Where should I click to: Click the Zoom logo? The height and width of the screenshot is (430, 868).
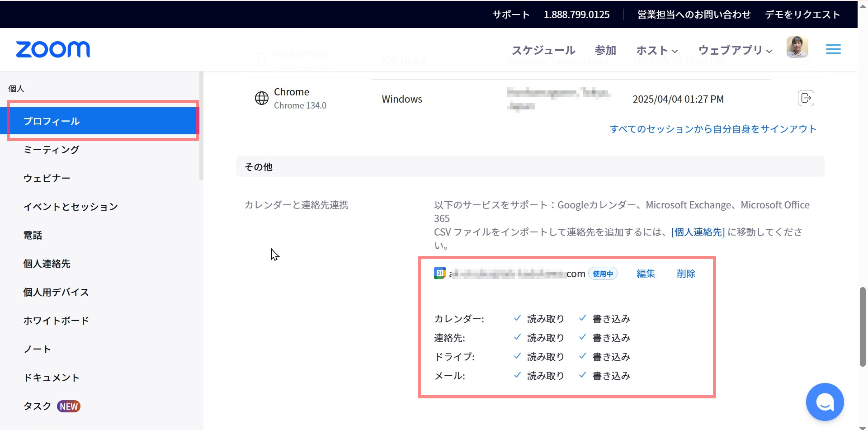53,49
